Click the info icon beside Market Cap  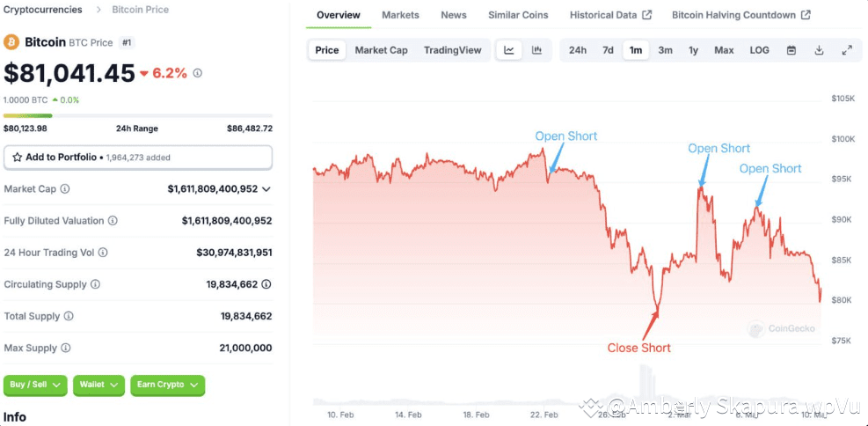65,189
